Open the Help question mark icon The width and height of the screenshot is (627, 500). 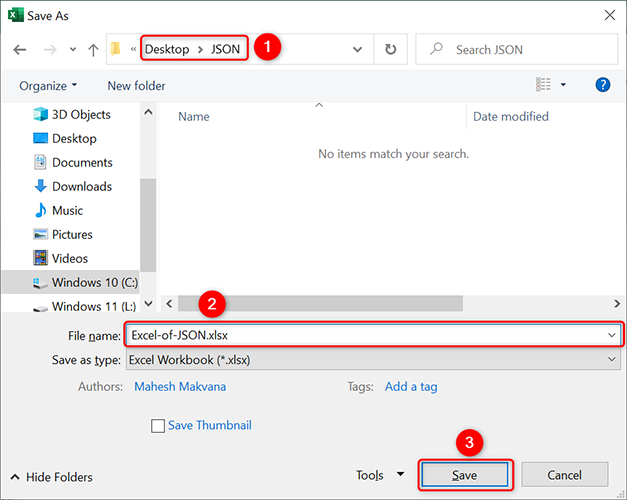[602, 85]
